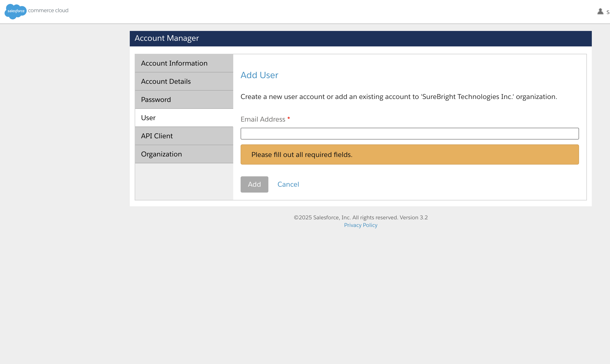Click the Account Manager title bar
The width and height of the screenshot is (610, 364).
[167, 38]
